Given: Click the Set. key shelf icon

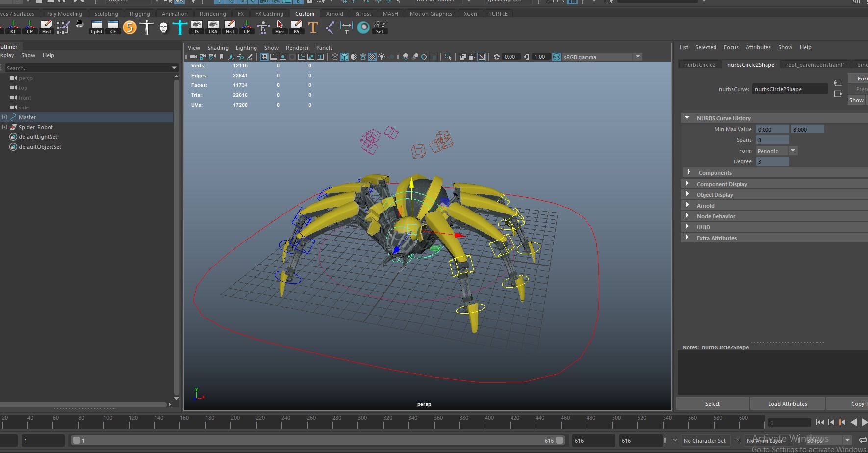Looking at the screenshot, I should [380, 27].
